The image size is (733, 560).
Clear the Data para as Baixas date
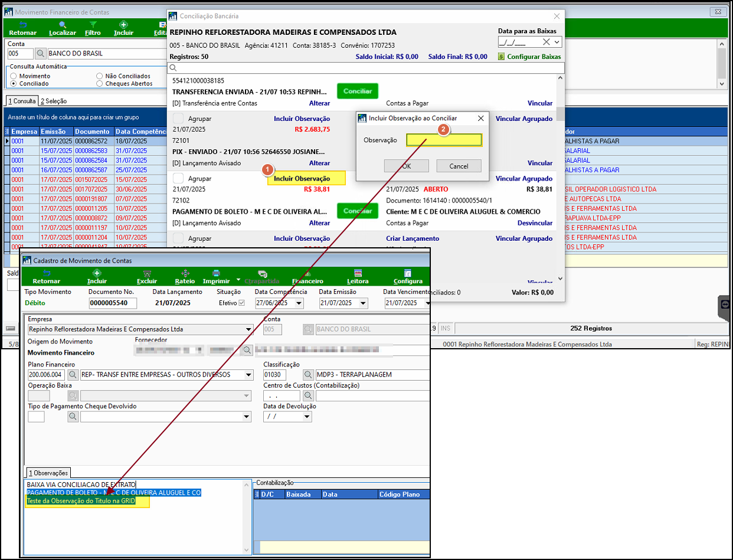[x=547, y=42]
